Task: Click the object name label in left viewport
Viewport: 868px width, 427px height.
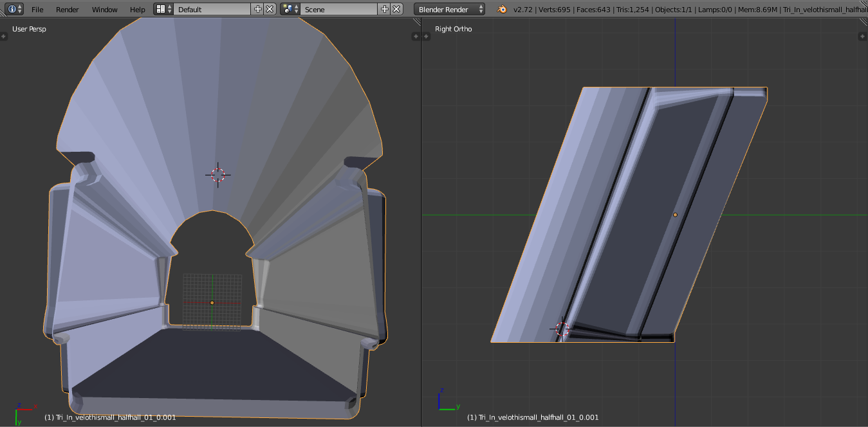Action: (110, 417)
